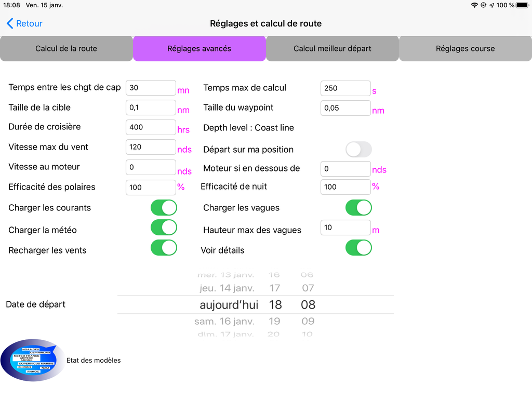This screenshot has height=399, width=532.
Task: Select minute 09 in the picker
Action: (308, 321)
